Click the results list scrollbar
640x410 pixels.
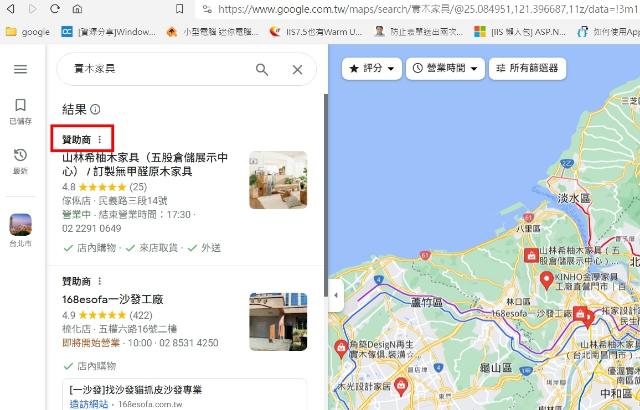[x=326, y=195]
